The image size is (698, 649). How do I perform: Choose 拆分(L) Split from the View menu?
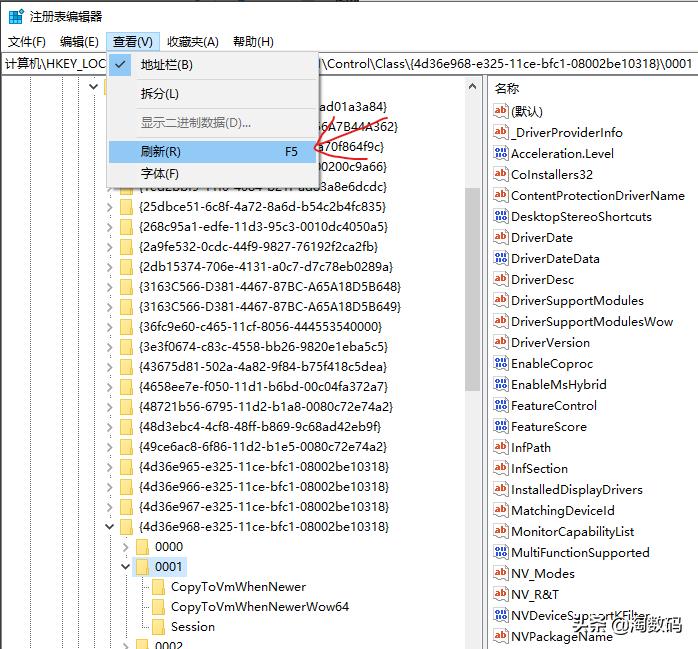(213, 94)
